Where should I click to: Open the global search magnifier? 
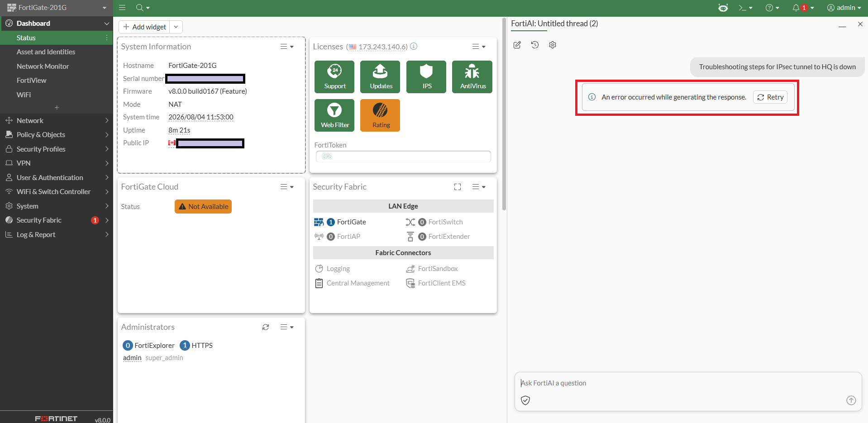pyautogui.click(x=143, y=8)
